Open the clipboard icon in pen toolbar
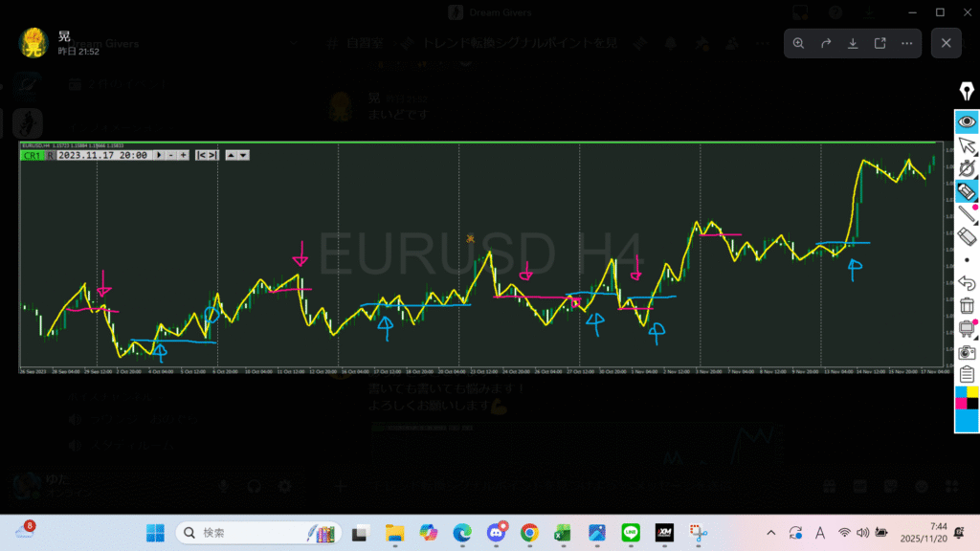 [967, 374]
